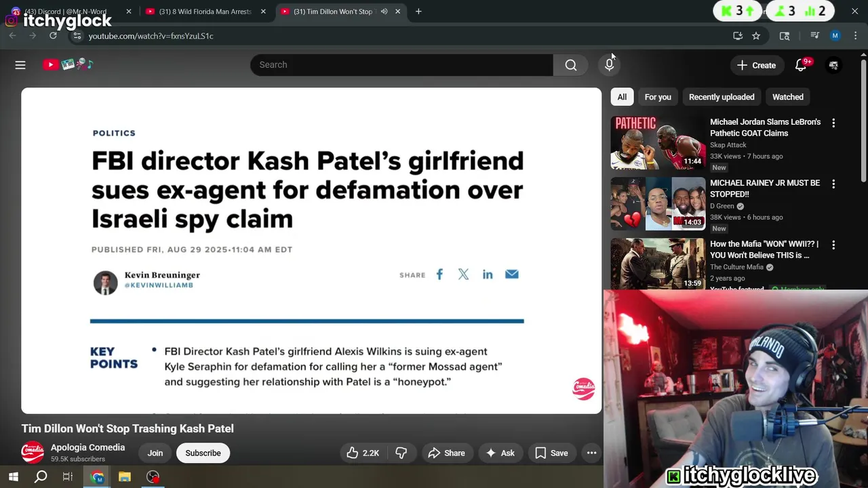Open the YouTube hamburger guide menu

click(20, 65)
